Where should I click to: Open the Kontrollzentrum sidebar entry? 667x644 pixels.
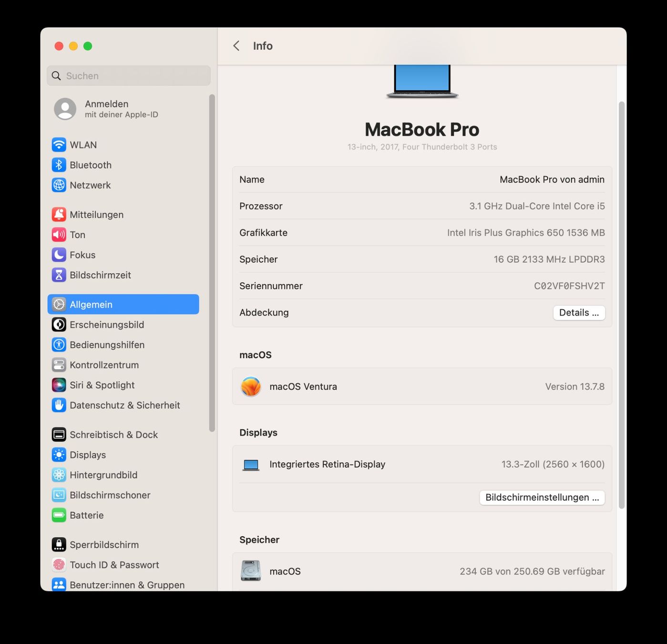click(123, 365)
